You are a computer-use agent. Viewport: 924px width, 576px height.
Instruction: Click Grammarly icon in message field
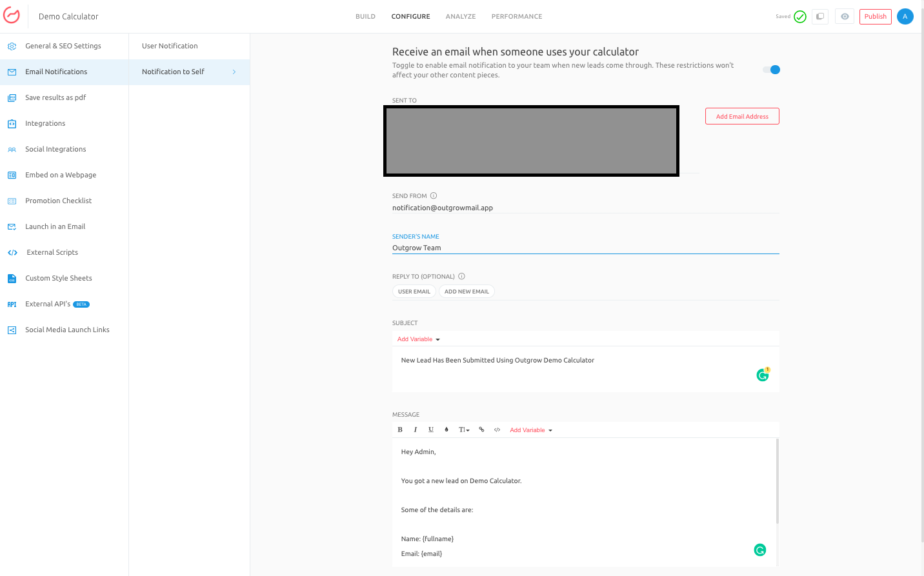click(x=760, y=550)
